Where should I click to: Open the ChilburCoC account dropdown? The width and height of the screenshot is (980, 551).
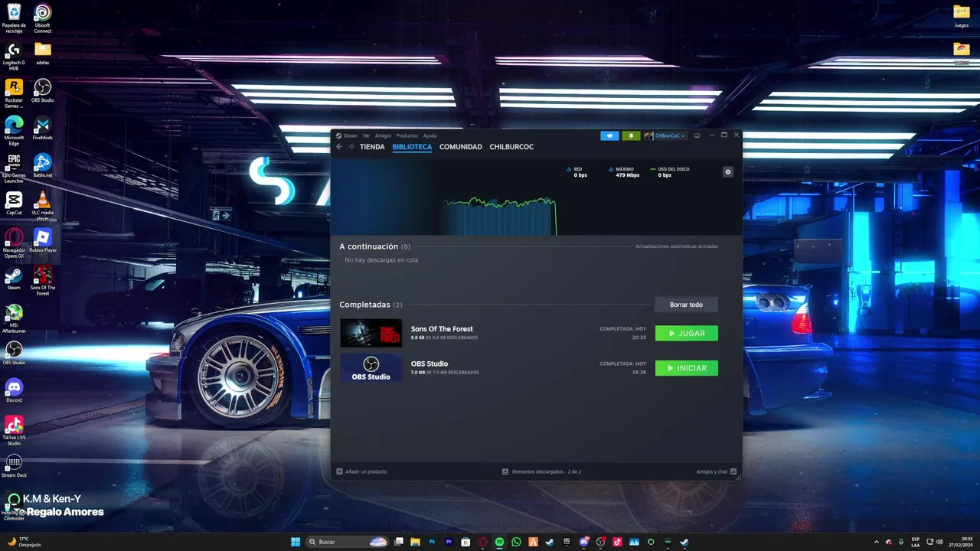click(x=665, y=135)
